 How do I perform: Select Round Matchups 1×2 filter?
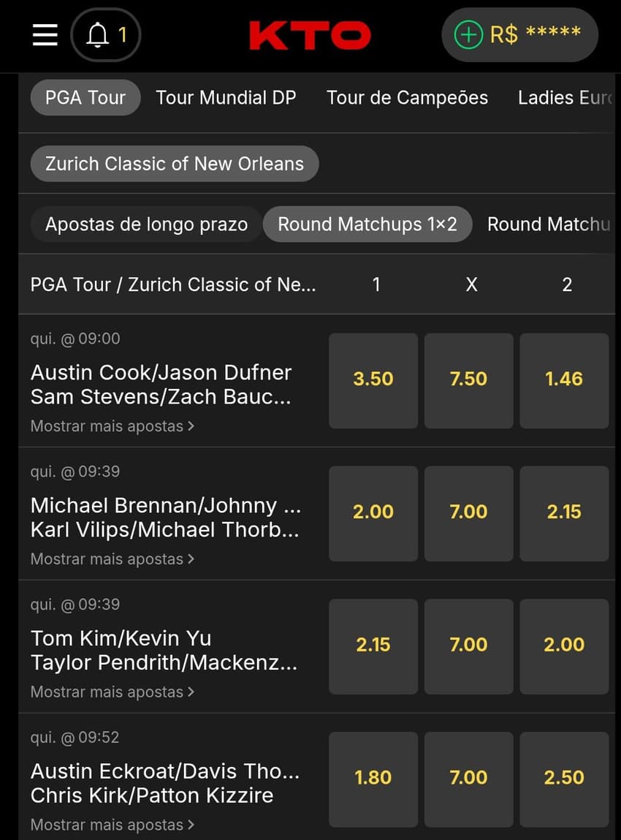click(x=367, y=224)
